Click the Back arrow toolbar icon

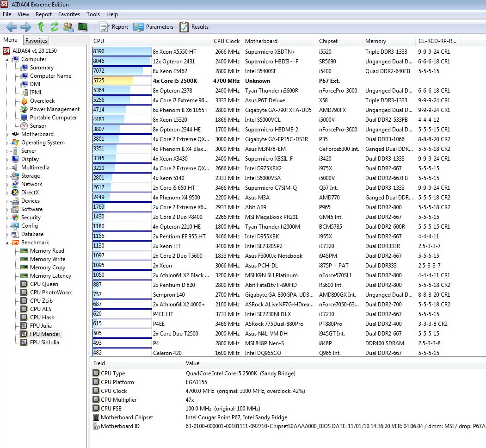click(x=12, y=27)
